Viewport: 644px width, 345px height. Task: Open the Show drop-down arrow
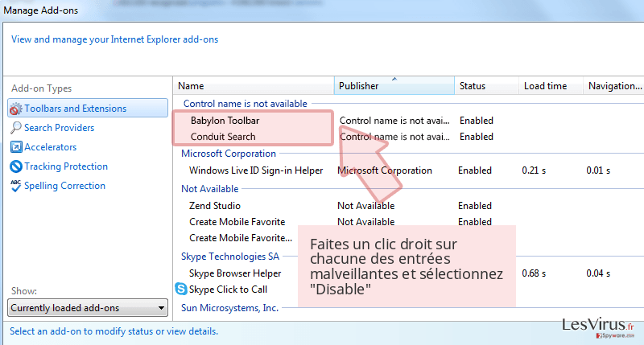161,308
